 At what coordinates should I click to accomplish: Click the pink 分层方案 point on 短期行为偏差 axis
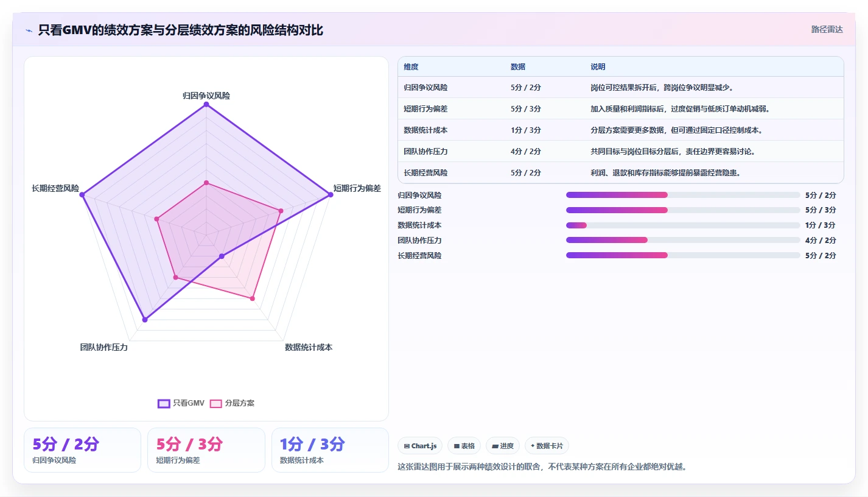point(281,211)
